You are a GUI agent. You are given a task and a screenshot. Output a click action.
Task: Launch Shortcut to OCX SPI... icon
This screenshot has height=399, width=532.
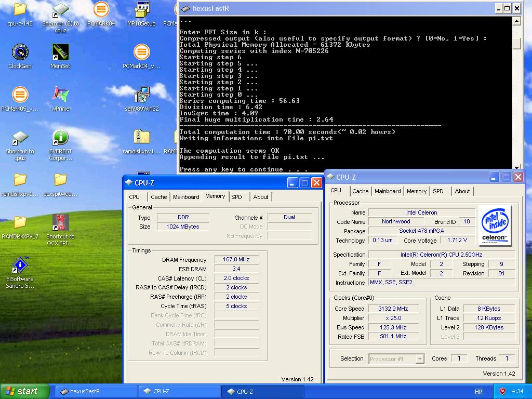[60, 222]
